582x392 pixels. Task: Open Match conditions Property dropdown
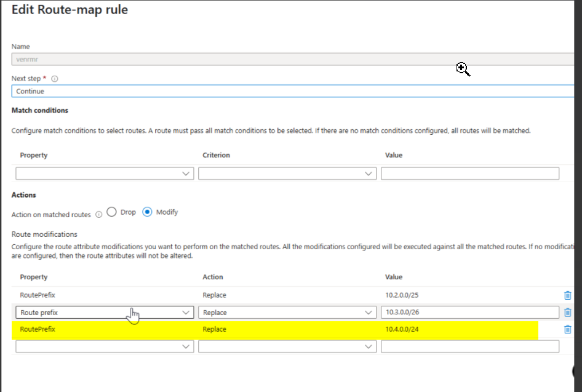[x=105, y=174]
